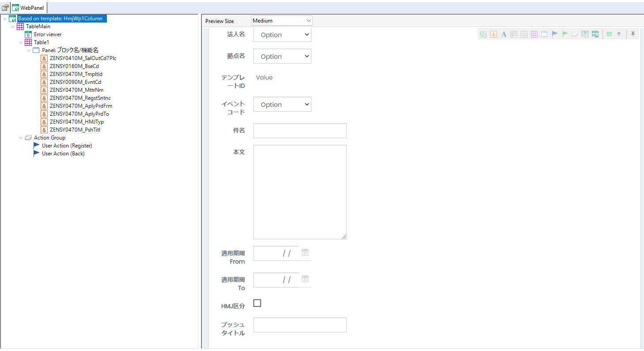Select Error viewer tree item
The height and width of the screenshot is (351, 644).
point(48,34)
